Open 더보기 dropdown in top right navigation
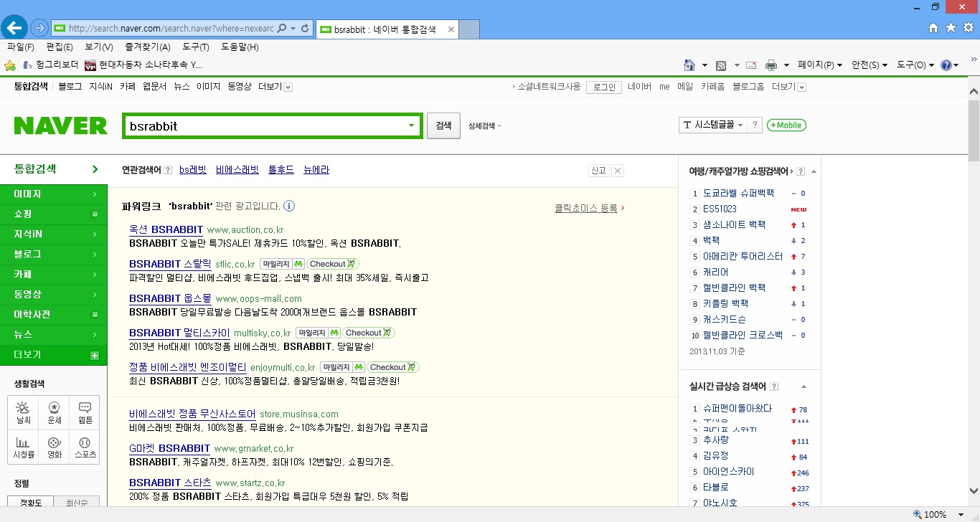Image resolution: width=980 pixels, height=522 pixels. tap(789, 87)
